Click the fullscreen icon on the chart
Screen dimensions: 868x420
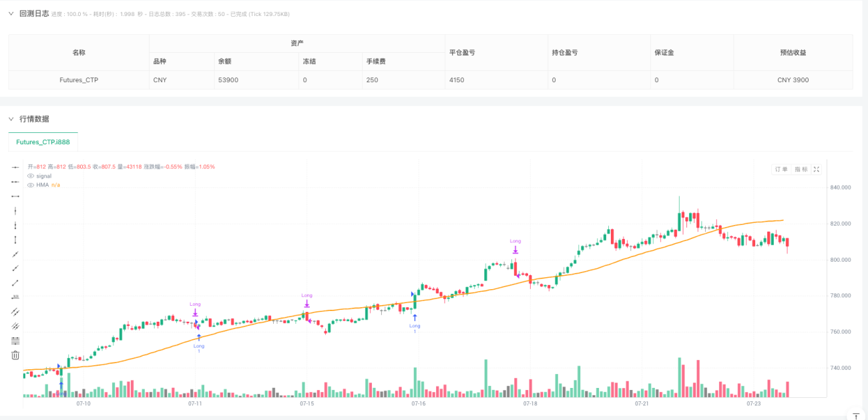coord(816,169)
